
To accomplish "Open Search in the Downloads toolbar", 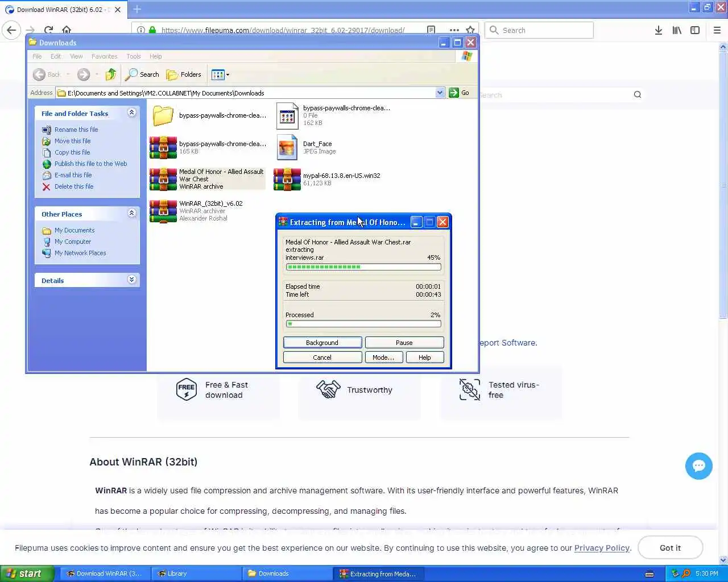I will [142, 74].
